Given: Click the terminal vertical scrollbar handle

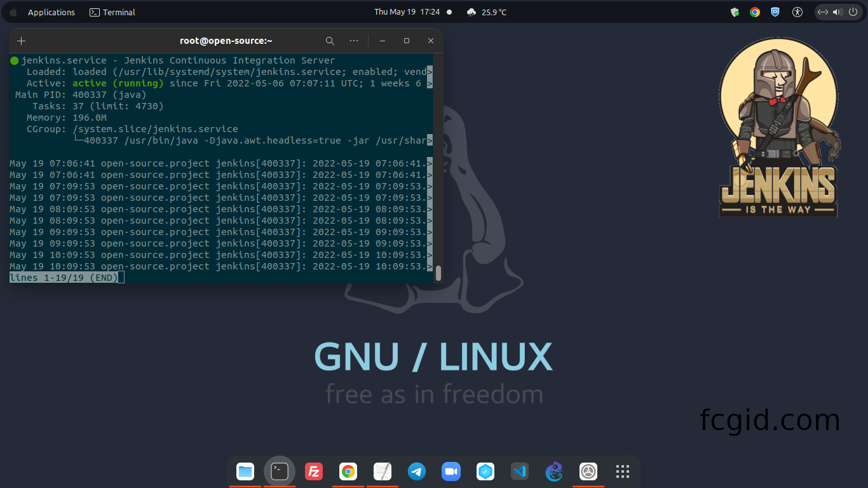Looking at the screenshot, I should pos(438,273).
